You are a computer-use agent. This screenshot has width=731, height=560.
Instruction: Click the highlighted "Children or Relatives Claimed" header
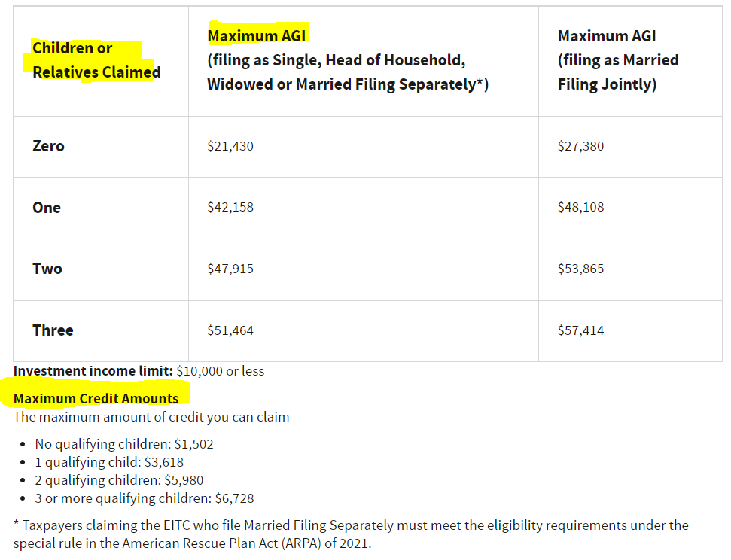(96, 60)
